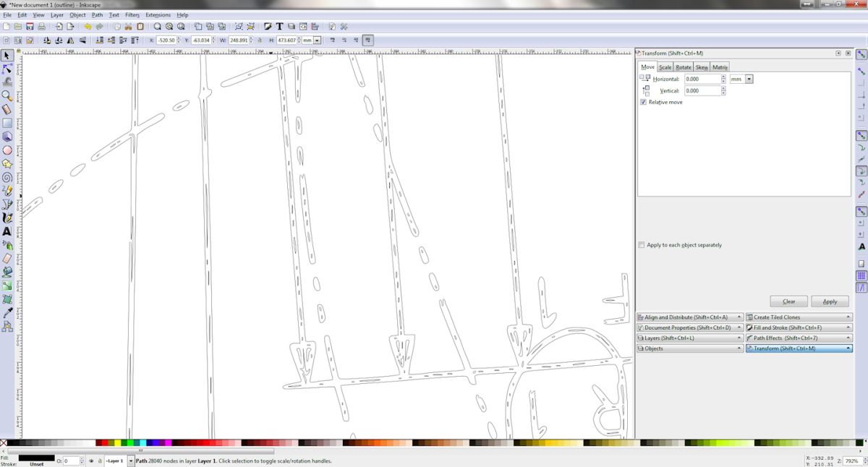868x467 pixels.
Task: Toggle Apply to each object separately
Action: [x=642, y=245]
